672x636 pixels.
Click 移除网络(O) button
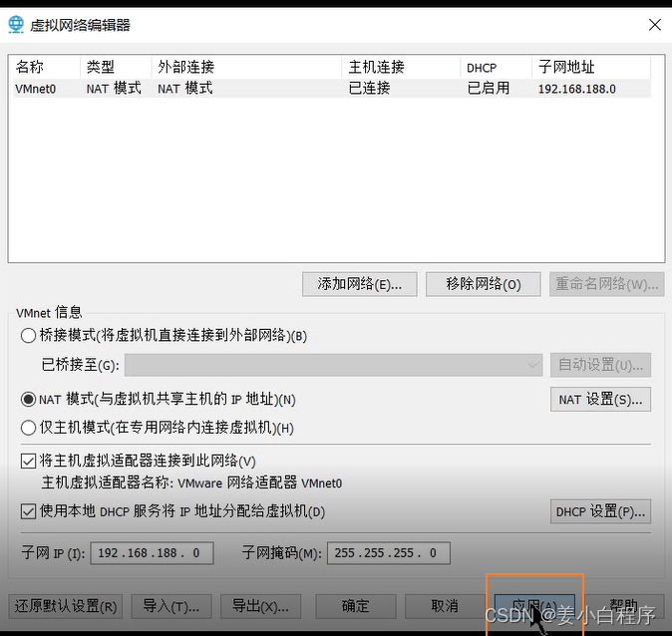click(483, 284)
